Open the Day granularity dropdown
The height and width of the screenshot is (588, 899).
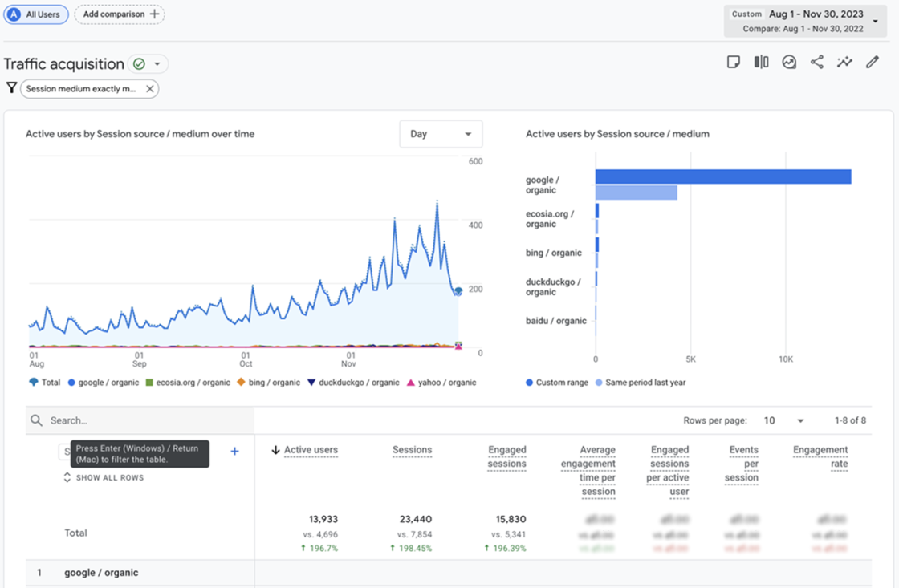[x=441, y=134]
